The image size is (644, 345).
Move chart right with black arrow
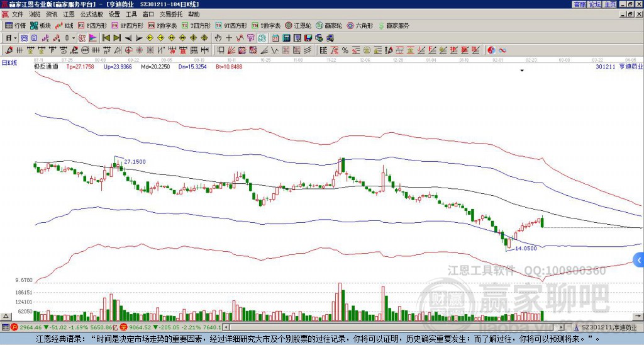coord(139,38)
